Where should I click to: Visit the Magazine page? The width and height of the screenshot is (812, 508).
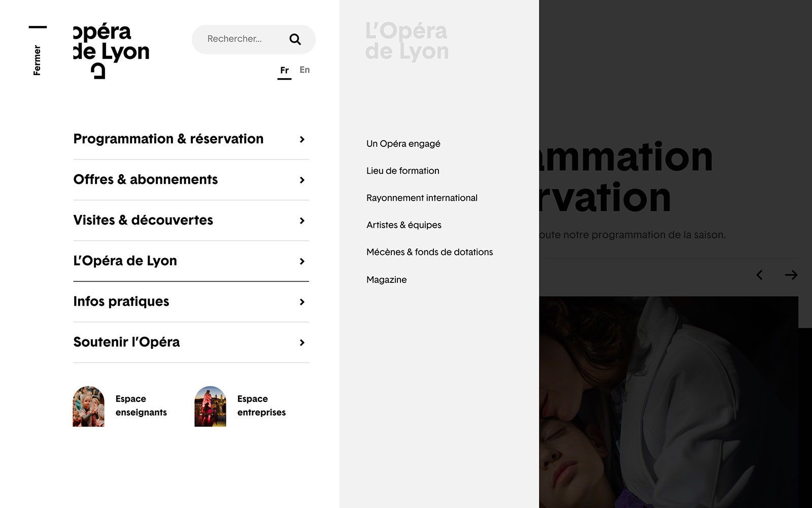[386, 279]
